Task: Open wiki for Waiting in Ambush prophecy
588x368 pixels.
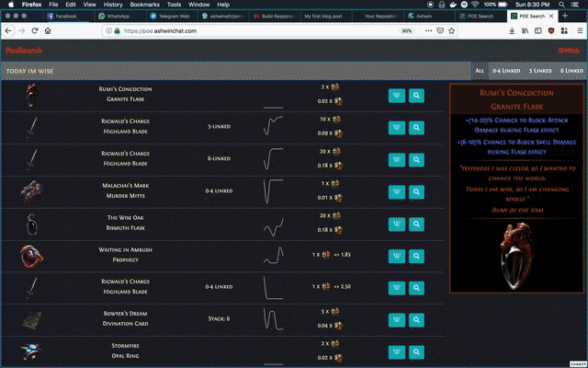Action: [397, 256]
